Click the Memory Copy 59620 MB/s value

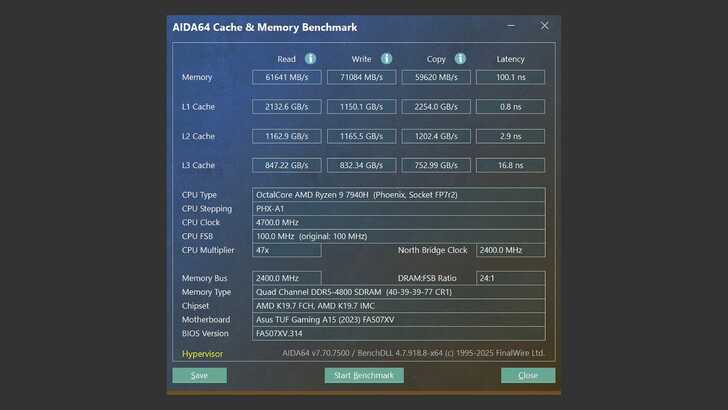pyautogui.click(x=435, y=77)
